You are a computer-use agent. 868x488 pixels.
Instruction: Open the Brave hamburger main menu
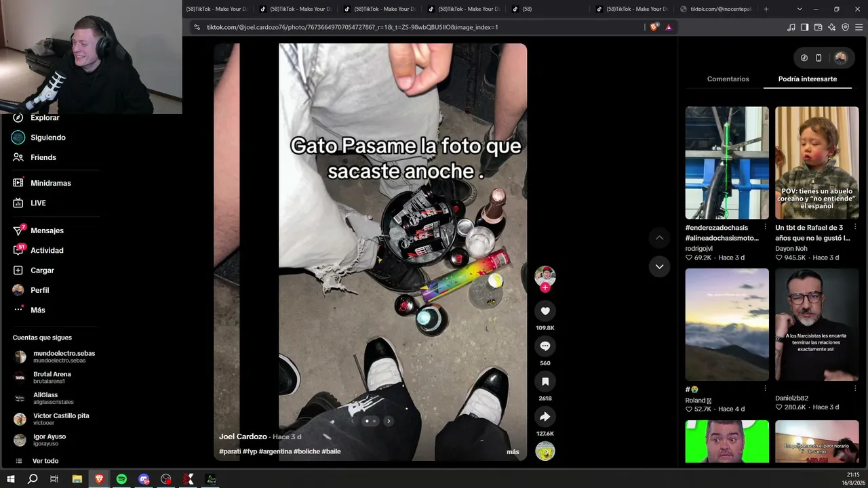point(859,27)
